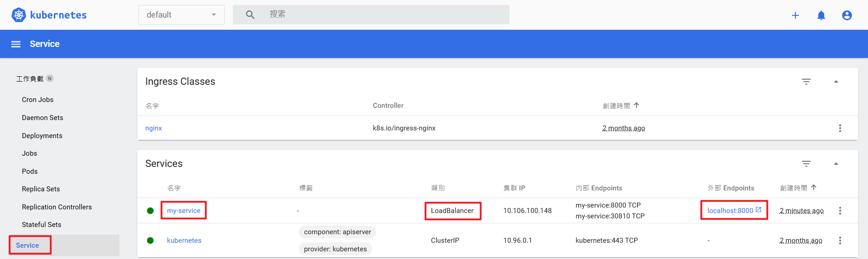
Task: Open actions menu for nginx ingress class
Action: (840, 128)
